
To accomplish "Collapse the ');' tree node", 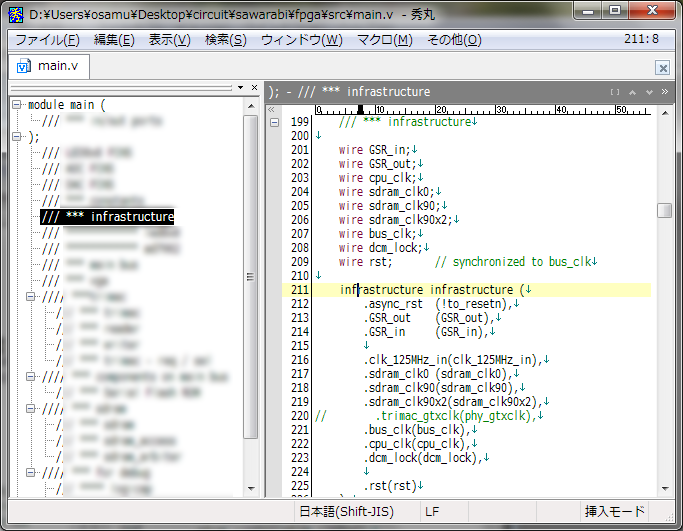I will 17,137.
